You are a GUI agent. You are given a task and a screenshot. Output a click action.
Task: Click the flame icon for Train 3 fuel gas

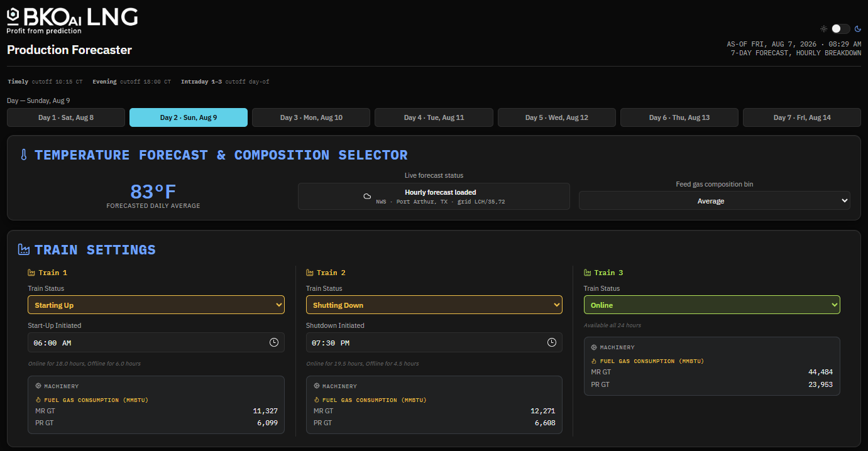(594, 361)
